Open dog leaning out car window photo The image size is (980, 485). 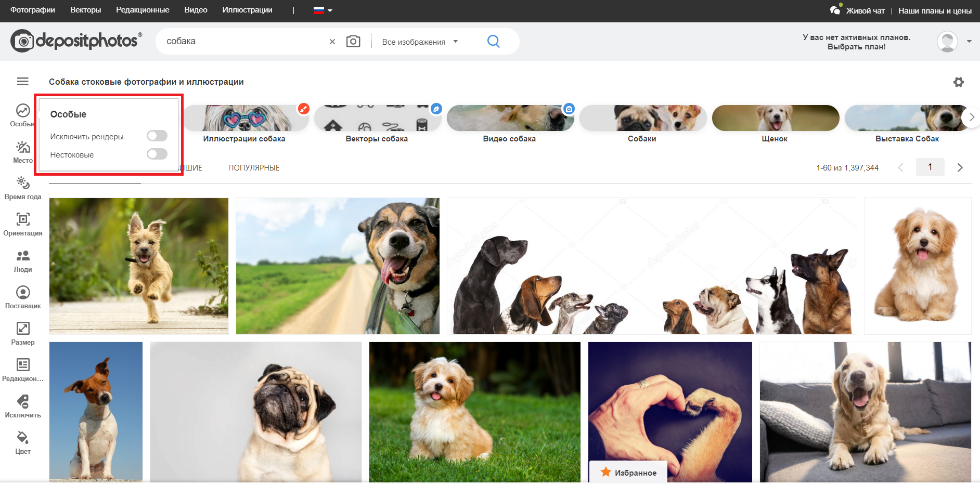338,266
